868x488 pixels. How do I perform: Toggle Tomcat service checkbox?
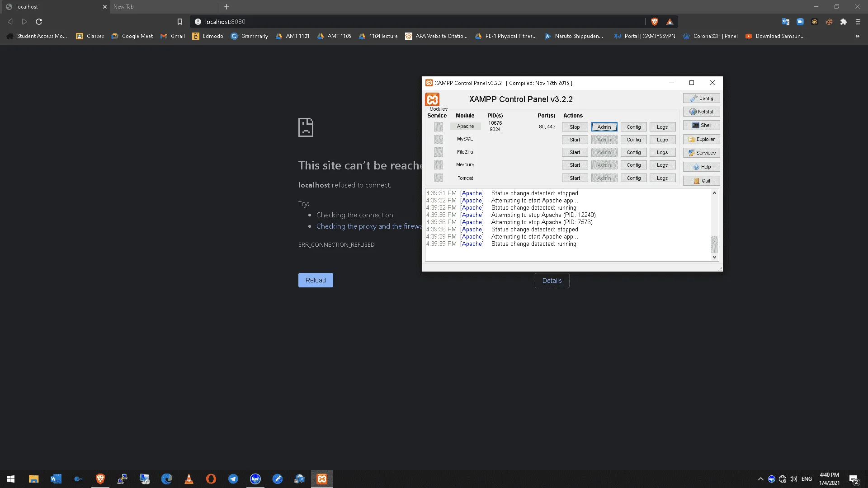point(438,178)
